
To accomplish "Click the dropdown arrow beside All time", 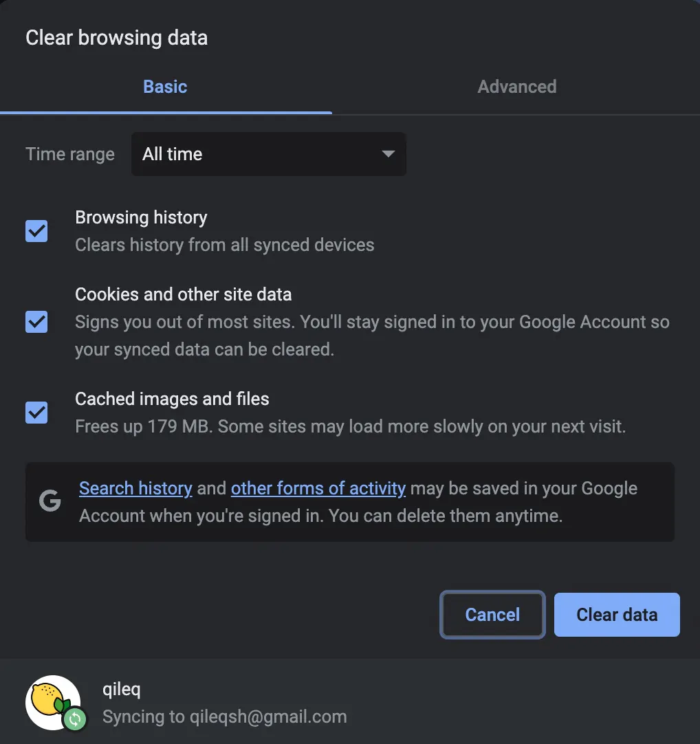I will [x=389, y=154].
